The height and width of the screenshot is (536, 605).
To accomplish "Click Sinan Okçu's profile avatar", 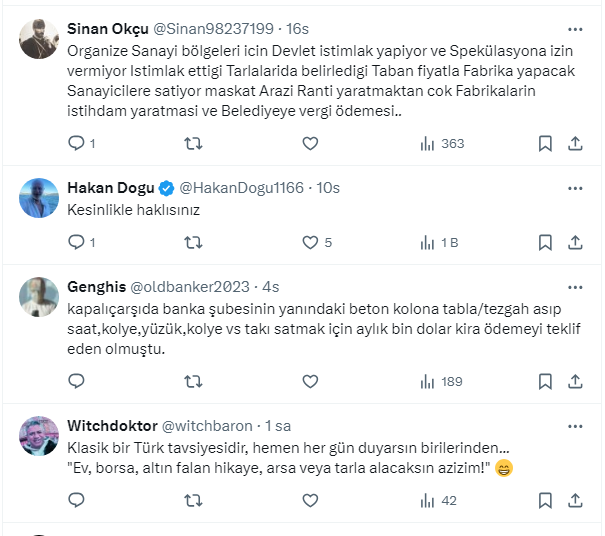I will (38, 39).
